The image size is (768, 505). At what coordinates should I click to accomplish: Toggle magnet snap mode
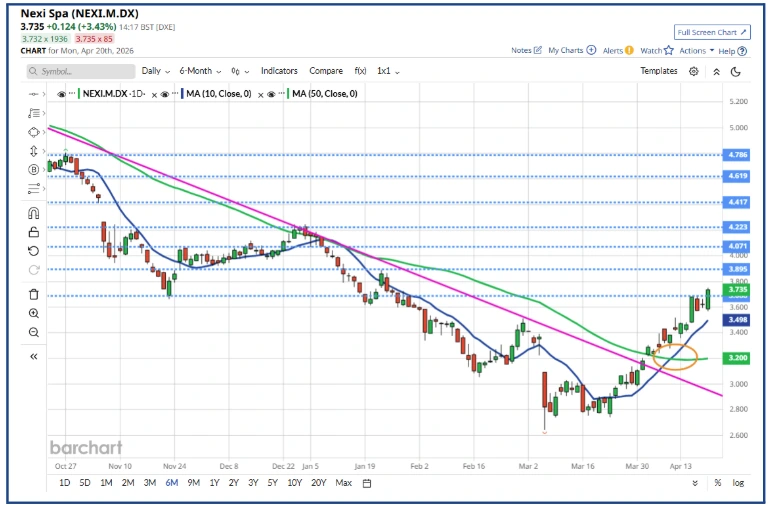34,214
